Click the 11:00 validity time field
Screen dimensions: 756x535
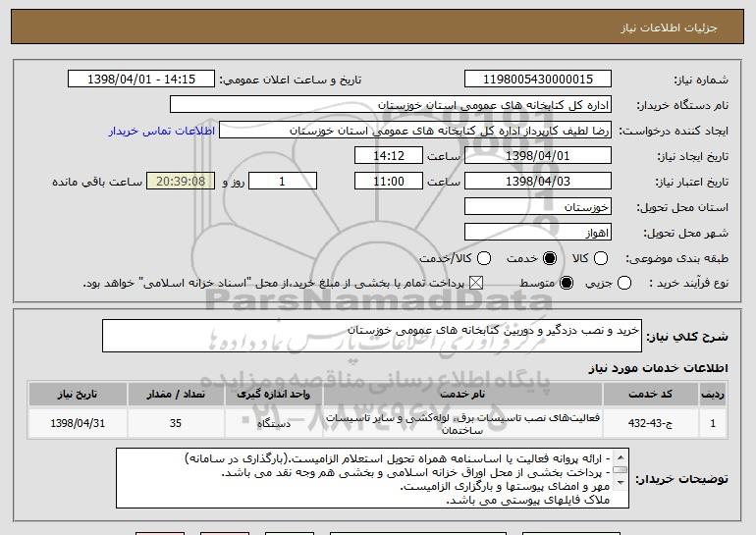coord(389,182)
